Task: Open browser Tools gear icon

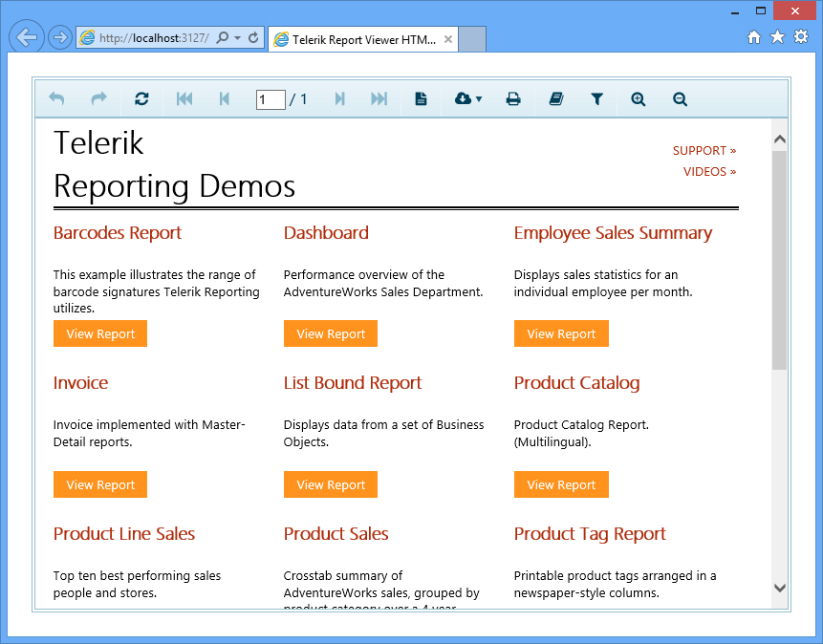Action: coord(801,36)
